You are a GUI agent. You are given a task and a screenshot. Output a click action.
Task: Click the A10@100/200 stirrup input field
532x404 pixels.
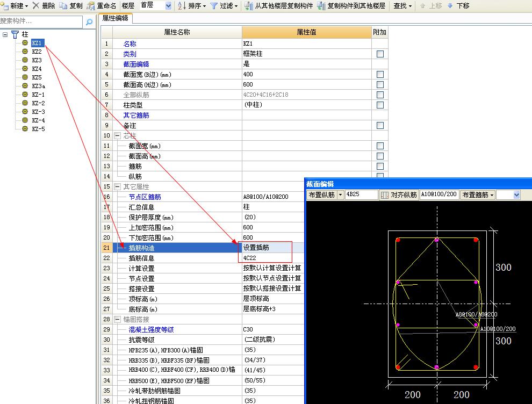pyautogui.click(x=439, y=194)
